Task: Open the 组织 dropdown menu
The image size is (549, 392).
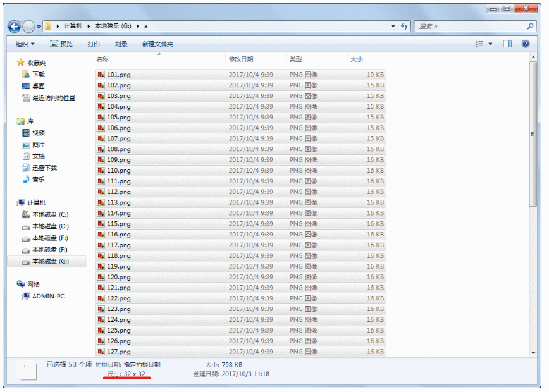Action: point(25,44)
